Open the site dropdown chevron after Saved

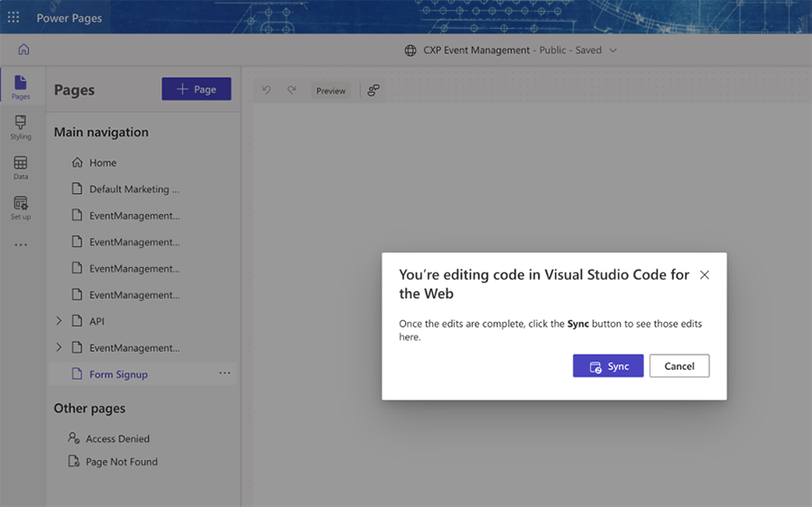(614, 51)
